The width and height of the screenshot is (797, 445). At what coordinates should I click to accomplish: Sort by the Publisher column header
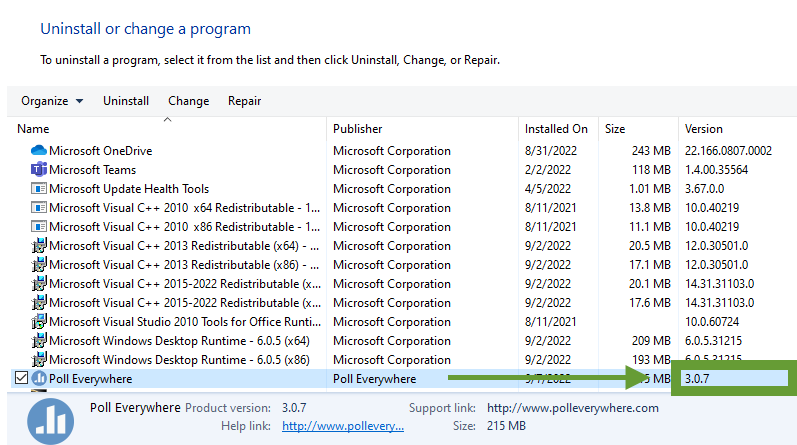[x=357, y=129]
